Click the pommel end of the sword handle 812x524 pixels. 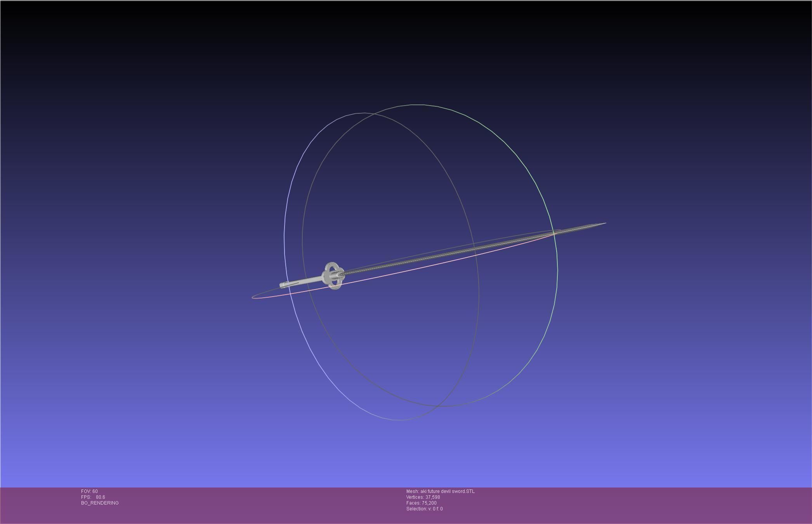click(x=282, y=286)
